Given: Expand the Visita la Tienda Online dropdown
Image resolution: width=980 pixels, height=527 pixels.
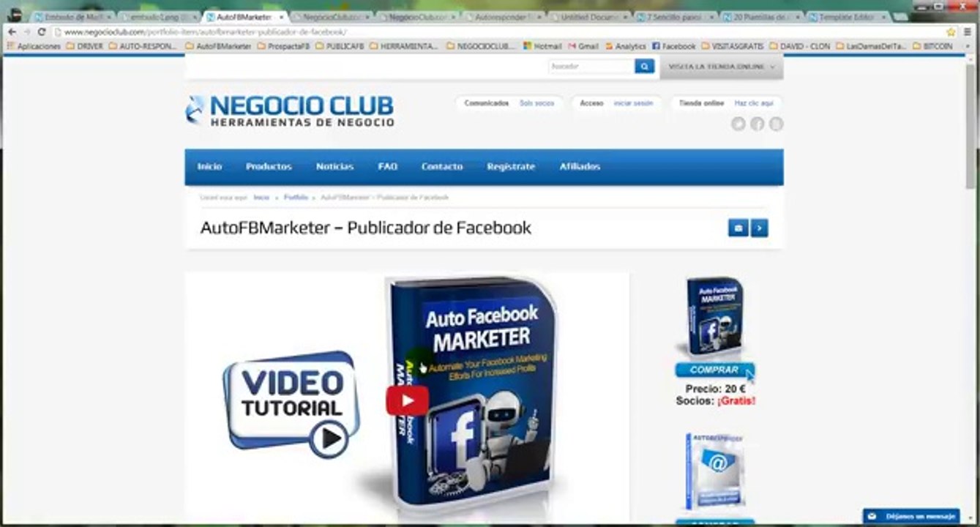Looking at the screenshot, I should point(722,67).
